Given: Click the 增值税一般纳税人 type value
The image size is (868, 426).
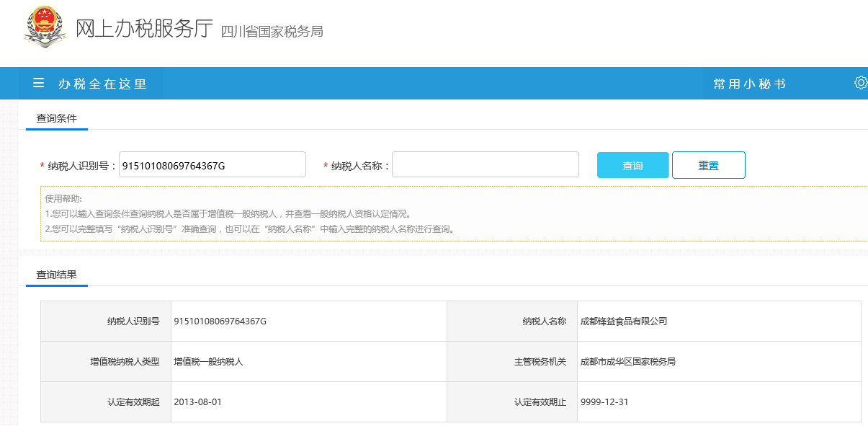Looking at the screenshot, I should click(208, 362).
